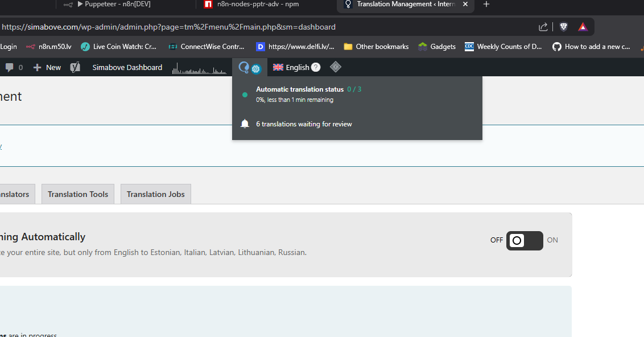This screenshot has width=644, height=337.
Task: Open the comments bubble icon in admin bar
Action: [10, 67]
